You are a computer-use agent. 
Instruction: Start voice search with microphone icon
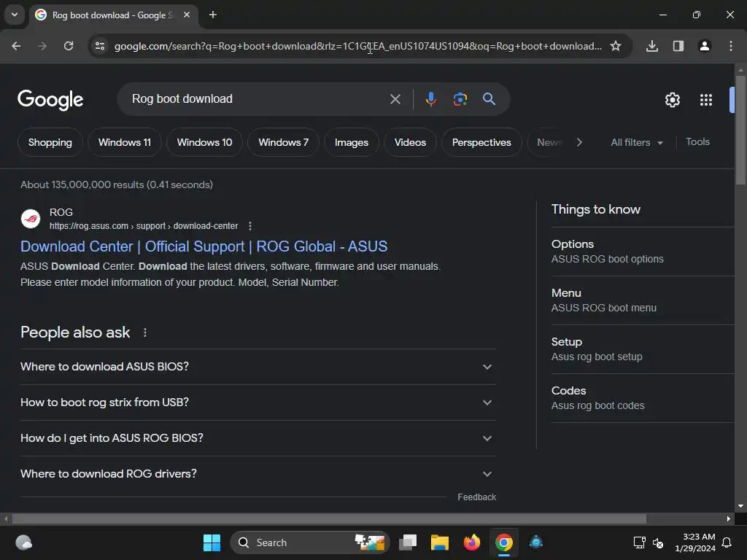(x=430, y=99)
